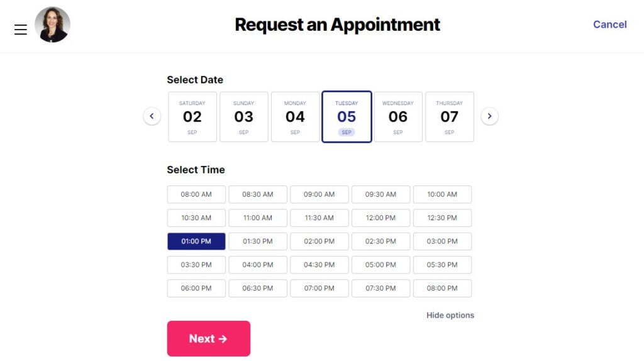644x361 pixels.
Task: Pick Thursday 07 Sep date
Action: pyautogui.click(x=450, y=117)
